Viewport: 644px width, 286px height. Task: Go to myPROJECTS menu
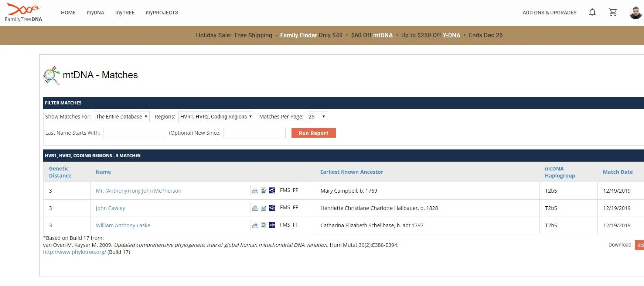pos(162,13)
